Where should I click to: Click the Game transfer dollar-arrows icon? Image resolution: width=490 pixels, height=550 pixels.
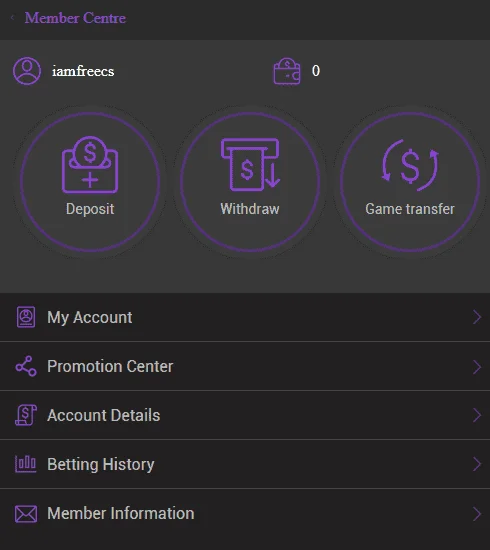point(410,165)
